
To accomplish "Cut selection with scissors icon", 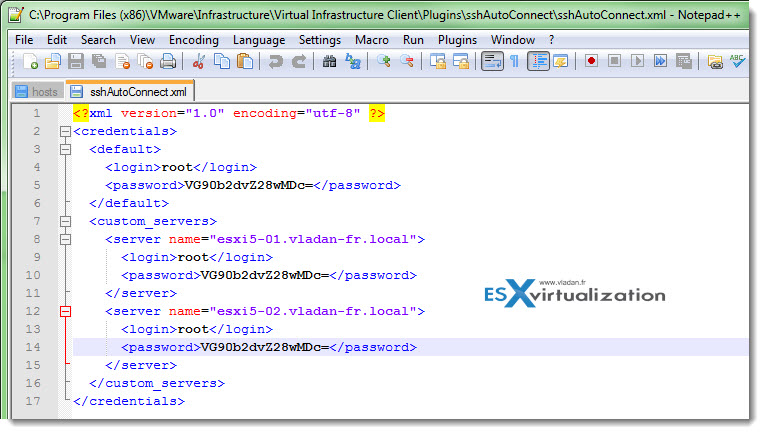I will [198, 61].
